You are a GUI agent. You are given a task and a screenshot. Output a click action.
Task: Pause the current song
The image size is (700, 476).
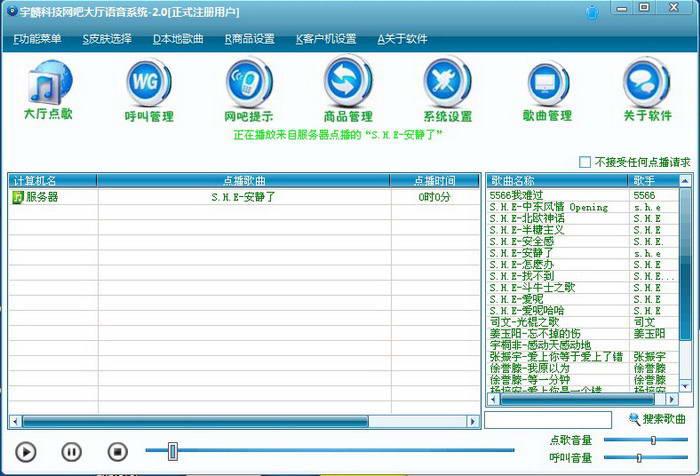(x=71, y=452)
